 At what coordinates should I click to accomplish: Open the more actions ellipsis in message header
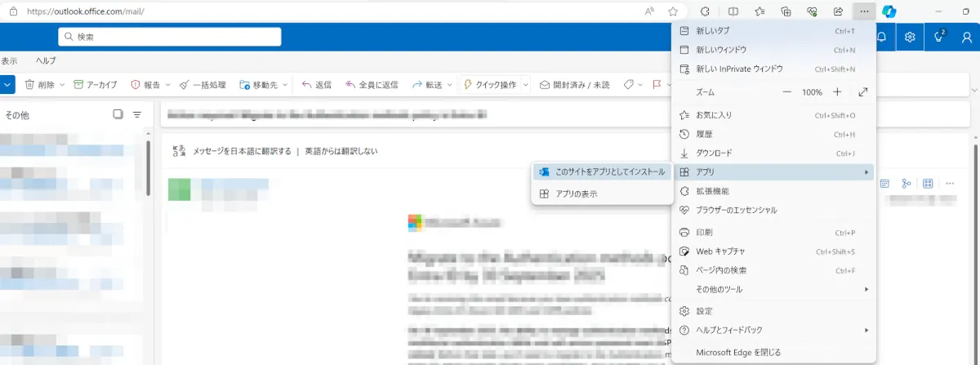point(950,184)
